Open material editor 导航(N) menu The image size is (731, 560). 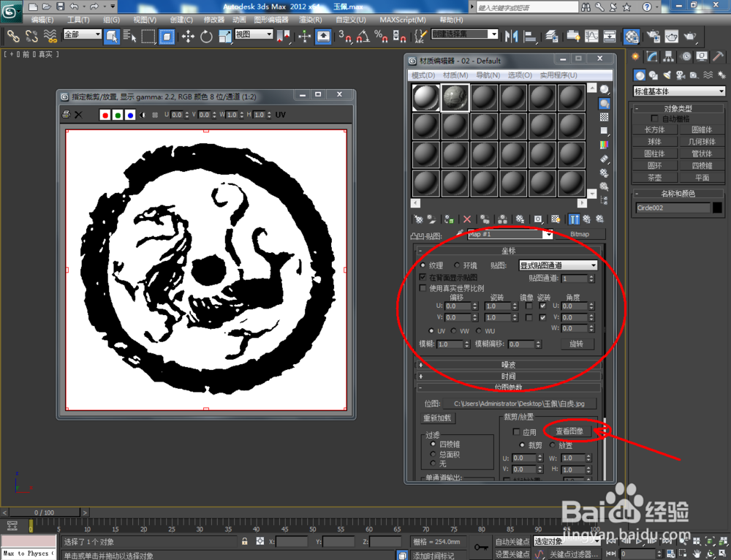pyautogui.click(x=488, y=75)
